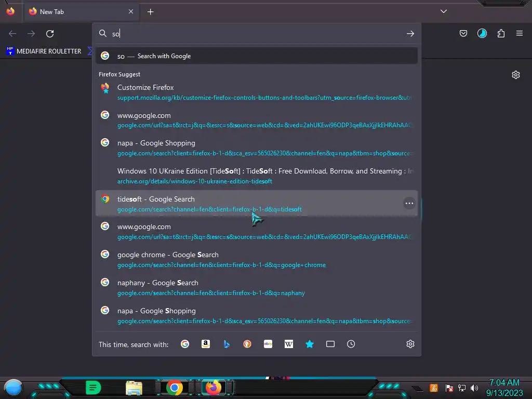Open the MEDIAFIRE ROULETTER bookmark
Image resolution: width=532 pixels, height=399 pixels.
(x=44, y=51)
